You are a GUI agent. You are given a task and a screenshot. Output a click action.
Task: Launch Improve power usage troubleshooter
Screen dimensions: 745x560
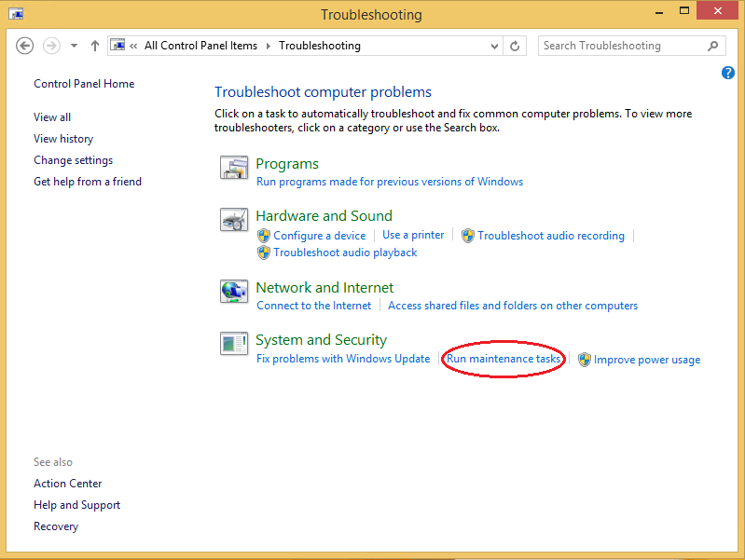pyautogui.click(x=647, y=360)
